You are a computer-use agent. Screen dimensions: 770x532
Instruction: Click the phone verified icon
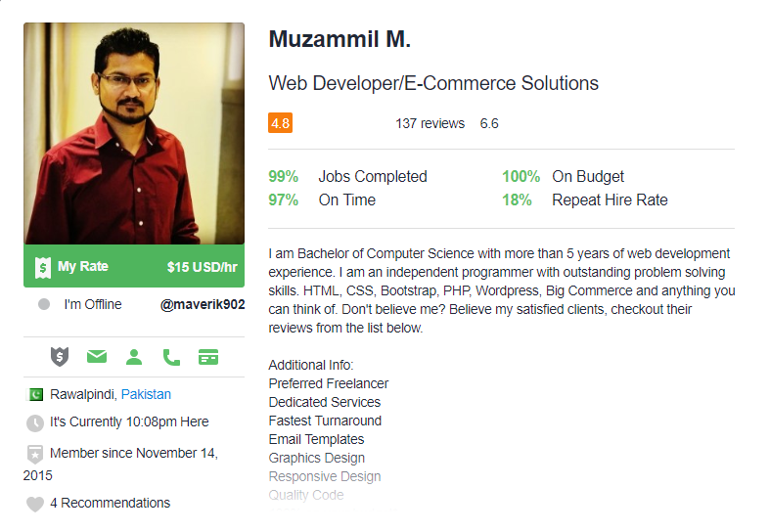[x=171, y=357]
